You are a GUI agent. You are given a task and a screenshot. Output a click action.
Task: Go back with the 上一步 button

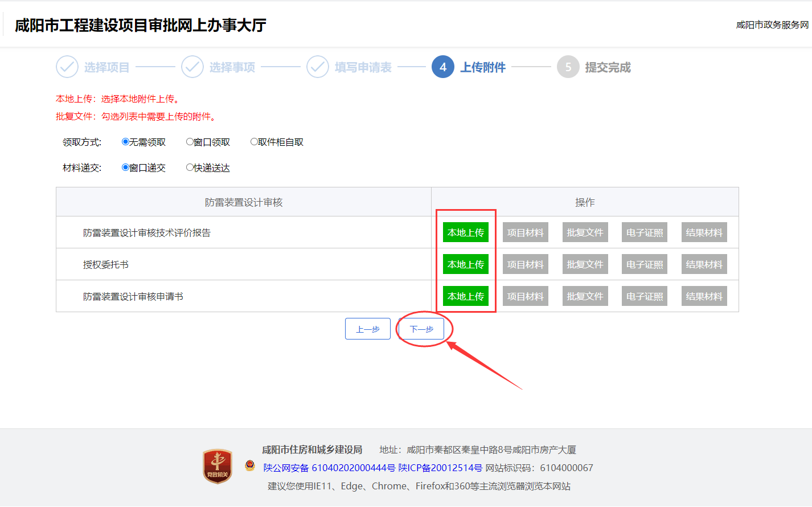[x=367, y=329]
